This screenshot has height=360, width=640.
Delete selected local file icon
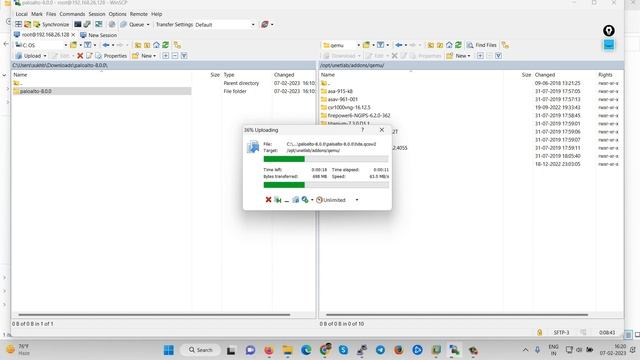pos(80,56)
